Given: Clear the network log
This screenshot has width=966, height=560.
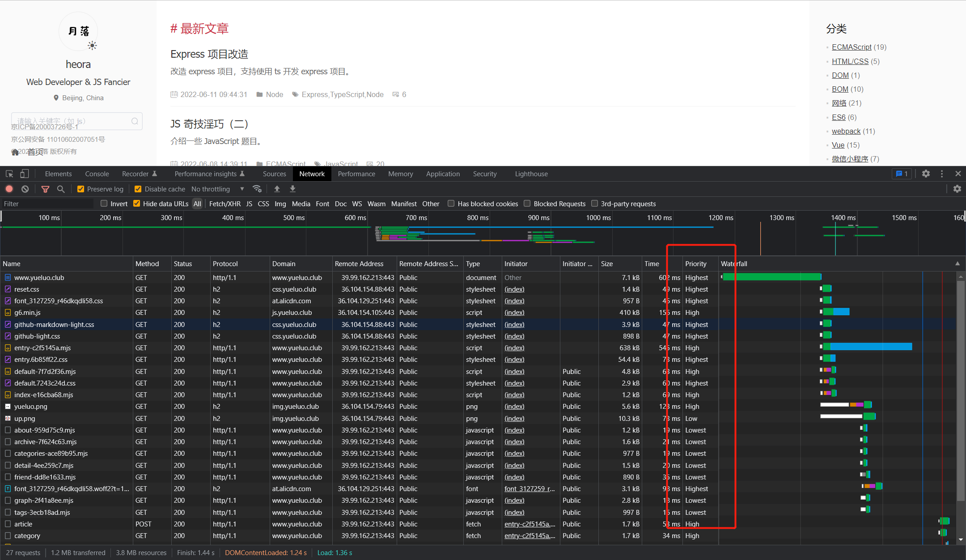Looking at the screenshot, I should pyautogui.click(x=25, y=189).
